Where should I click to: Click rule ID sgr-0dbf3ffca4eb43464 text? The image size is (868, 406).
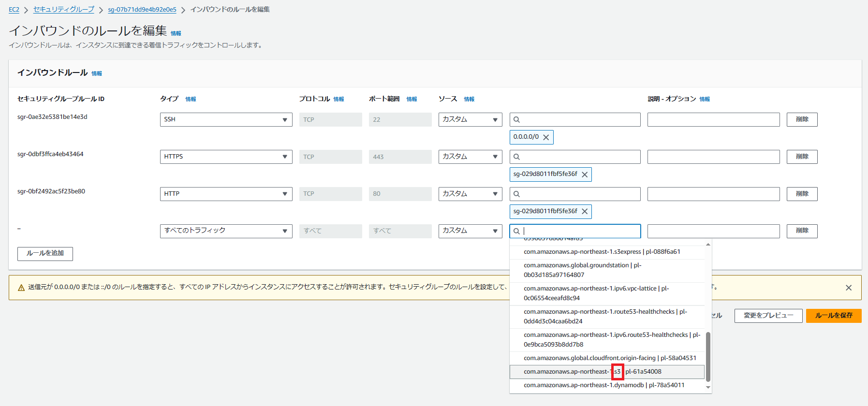click(x=50, y=154)
